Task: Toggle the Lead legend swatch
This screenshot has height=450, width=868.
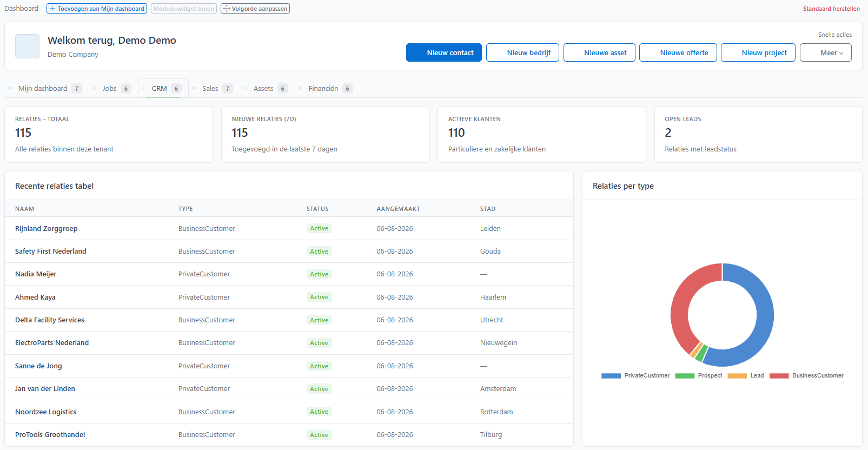Action: click(x=737, y=375)
